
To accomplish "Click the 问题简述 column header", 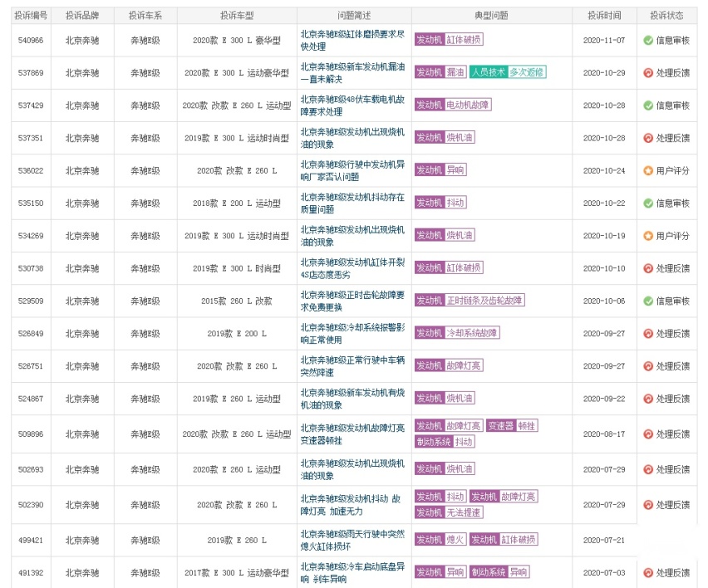I will pyautogui.click(x=354, y=15).
